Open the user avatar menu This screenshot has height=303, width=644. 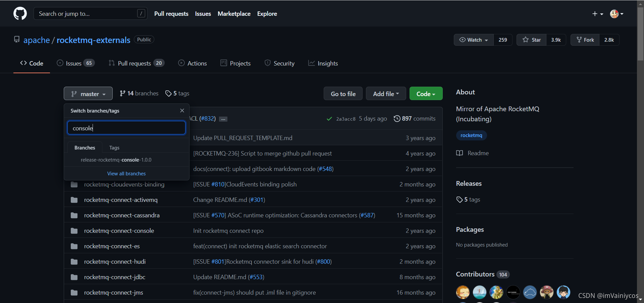[617, 14]
